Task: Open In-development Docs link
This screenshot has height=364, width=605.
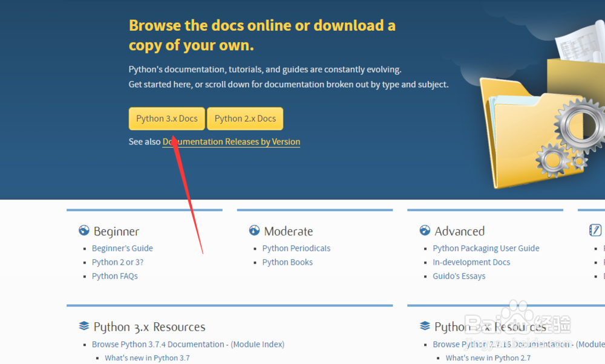Action: click(x=471, y=262)
